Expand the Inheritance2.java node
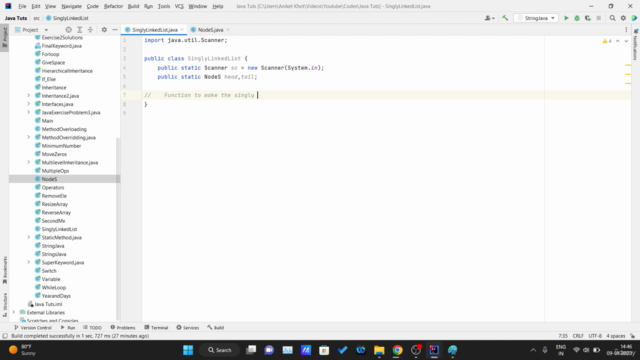The height and width of the screenshot is (360, 640). (29, 96)
